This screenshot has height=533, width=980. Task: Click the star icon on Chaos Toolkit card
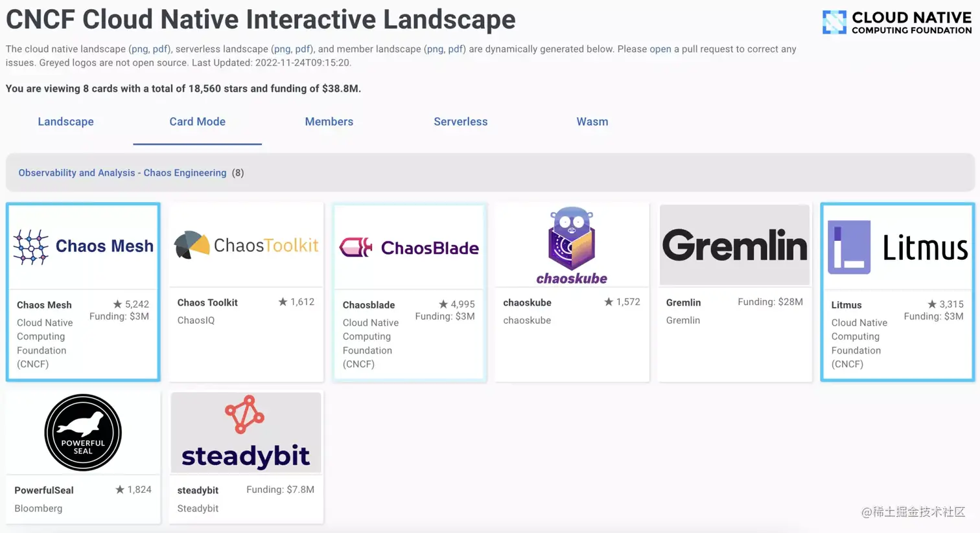click(283, 302)
